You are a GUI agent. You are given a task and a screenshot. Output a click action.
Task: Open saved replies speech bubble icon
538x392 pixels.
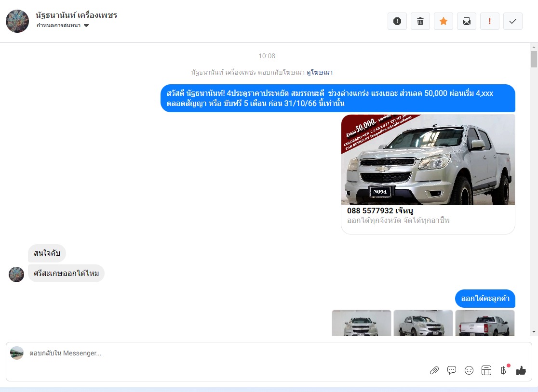point(452,370)
